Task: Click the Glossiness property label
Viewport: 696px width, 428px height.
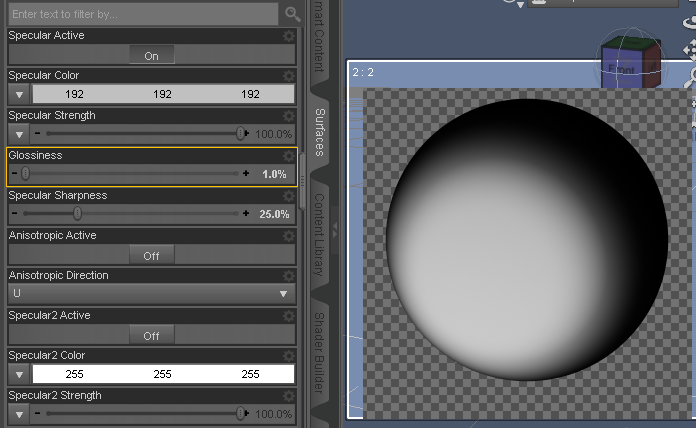Action: tap(36, 155)
